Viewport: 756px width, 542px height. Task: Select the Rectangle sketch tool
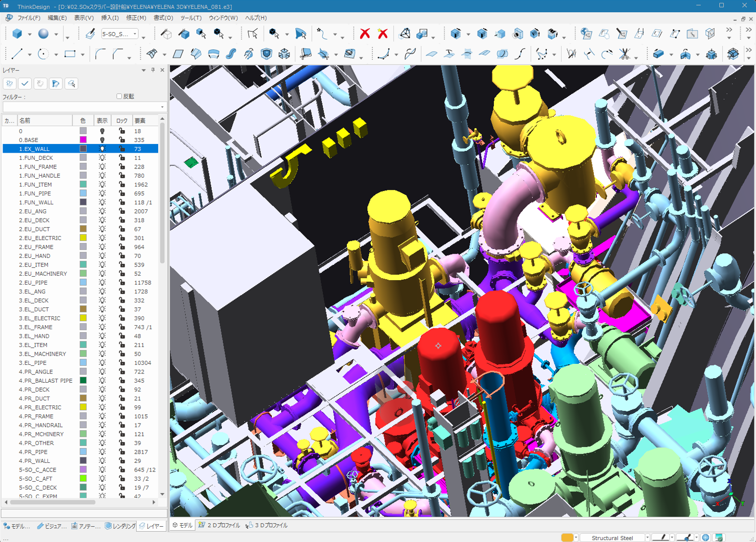click(69, 54)
